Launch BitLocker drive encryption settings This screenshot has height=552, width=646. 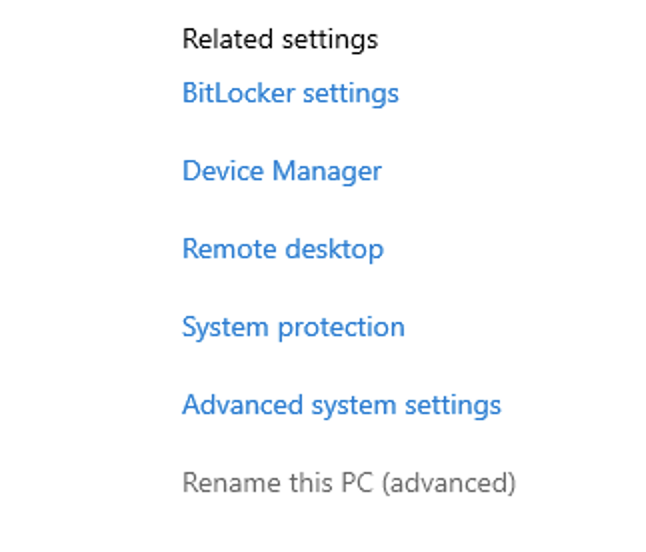(290, 94)
